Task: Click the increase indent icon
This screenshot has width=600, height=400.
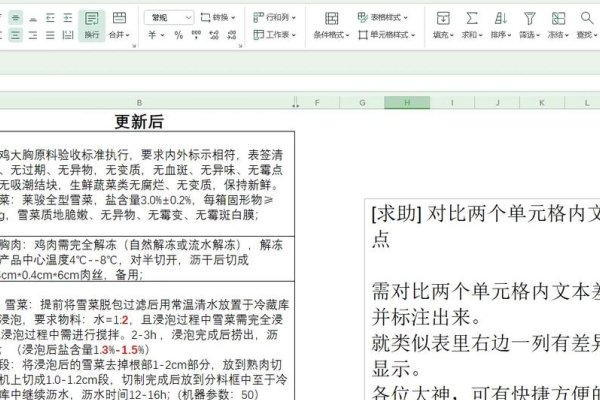Action: pyautogui.click(x=68, y=18)
